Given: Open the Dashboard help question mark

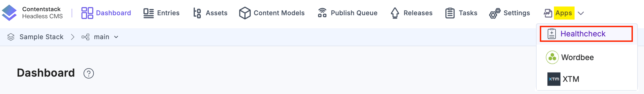Looking at the screenshot, I should 89,73.
